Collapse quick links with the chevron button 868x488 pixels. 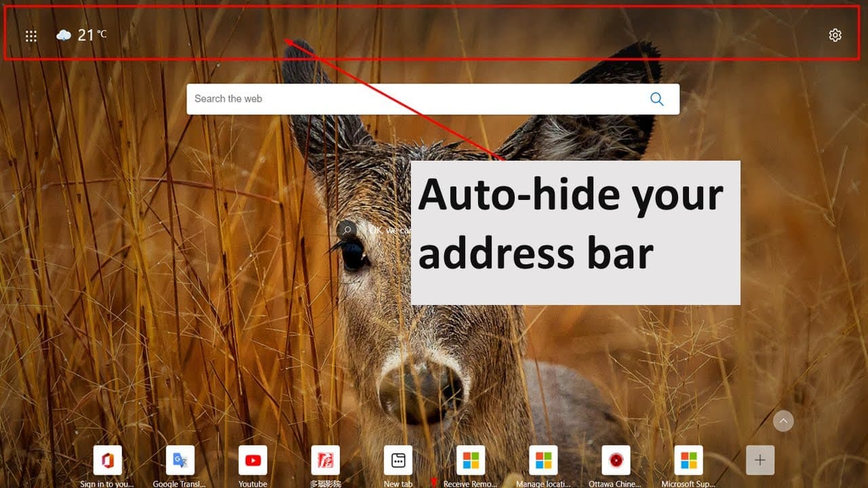click(783, 421)
